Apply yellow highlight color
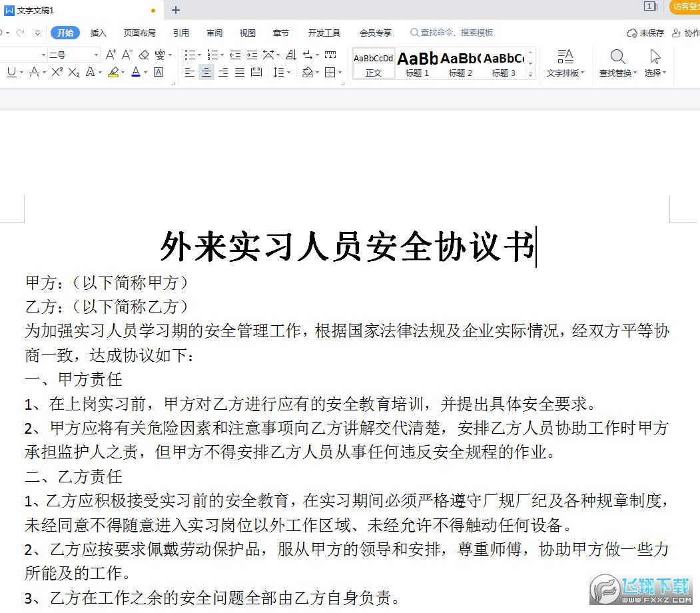700x613 pixels. (113, 72)
